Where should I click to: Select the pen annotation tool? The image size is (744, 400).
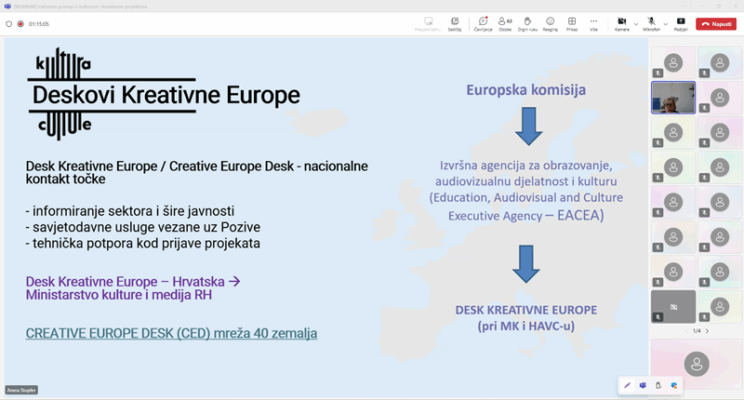627,384
